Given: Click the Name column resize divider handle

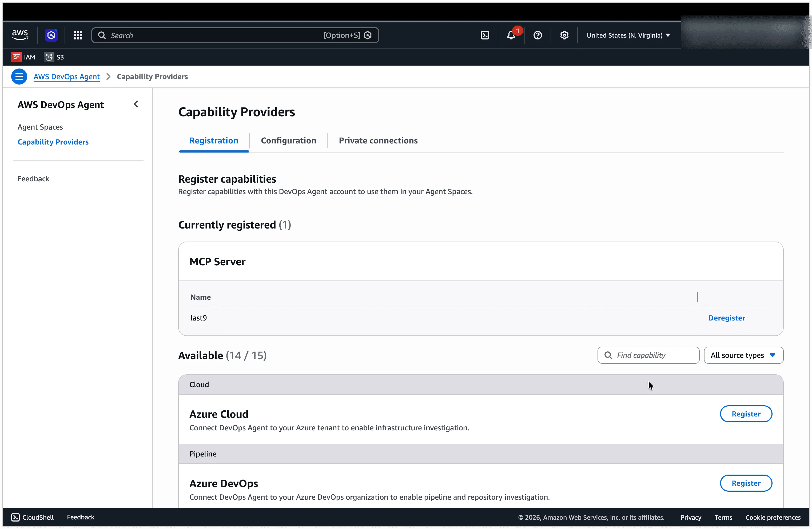Looking at the screenshot, I should coord(697,297).
